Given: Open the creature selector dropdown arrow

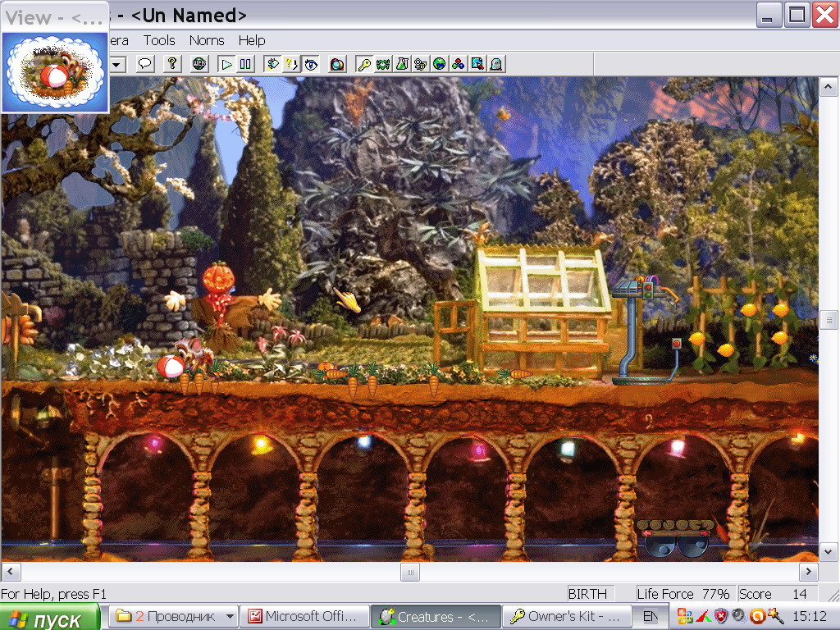Looking at the screenshot, I should 117,64.
